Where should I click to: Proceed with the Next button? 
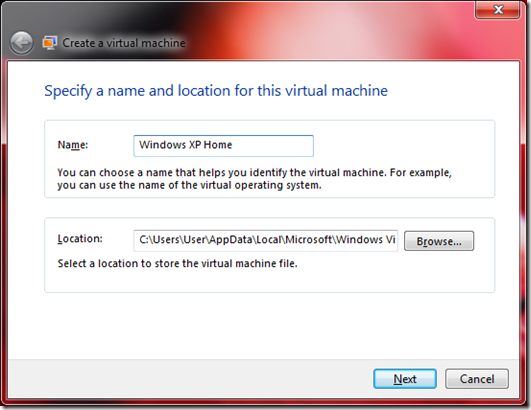(x=405, y=379)
